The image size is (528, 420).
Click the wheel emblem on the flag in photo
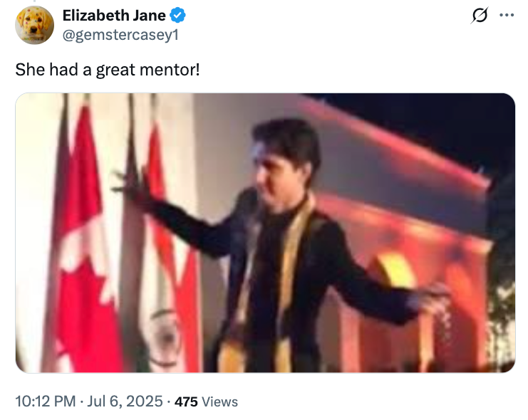pyautogui.click(x=166, y=338)
